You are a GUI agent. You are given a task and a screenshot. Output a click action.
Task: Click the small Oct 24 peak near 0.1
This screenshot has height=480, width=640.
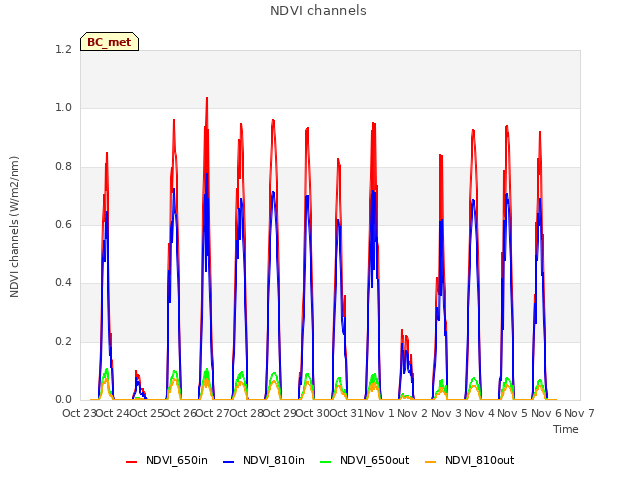pyautogui.click(x=137, y=373)
